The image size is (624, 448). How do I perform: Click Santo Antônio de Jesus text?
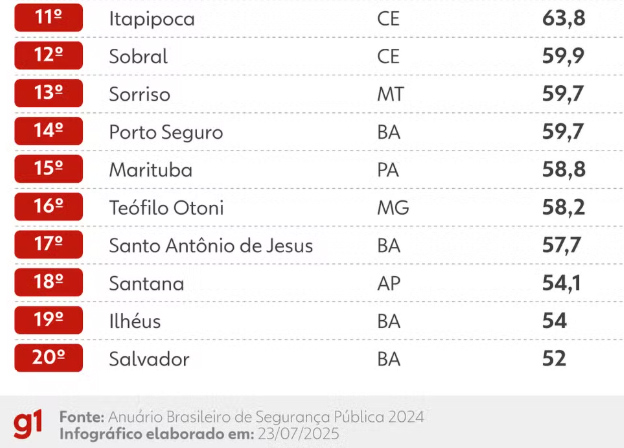click(x=211, y=246)
